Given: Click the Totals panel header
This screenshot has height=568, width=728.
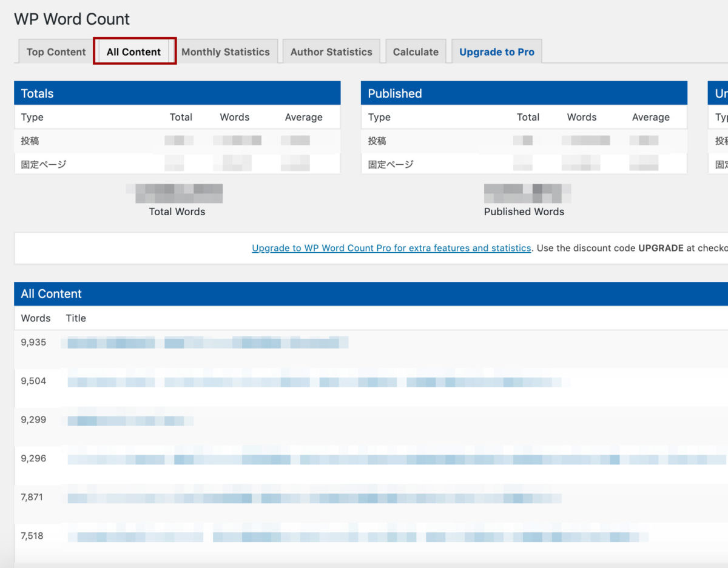Looking at the screenshot, I should coord(177,93).
